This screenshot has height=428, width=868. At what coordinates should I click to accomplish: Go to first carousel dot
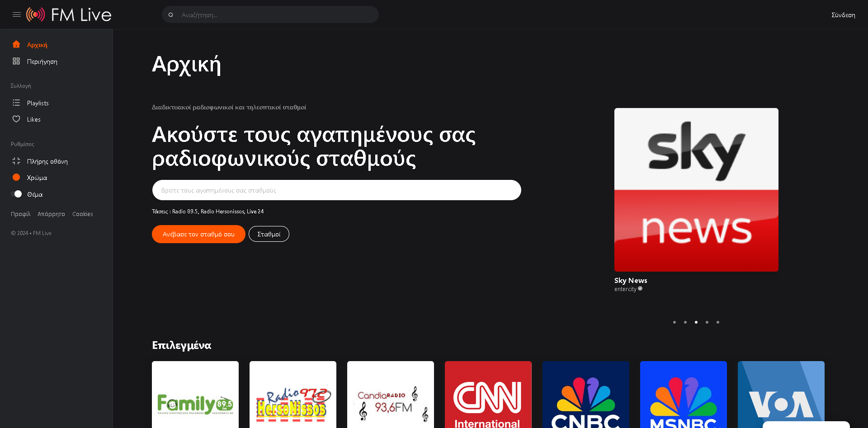coord(675,322)
